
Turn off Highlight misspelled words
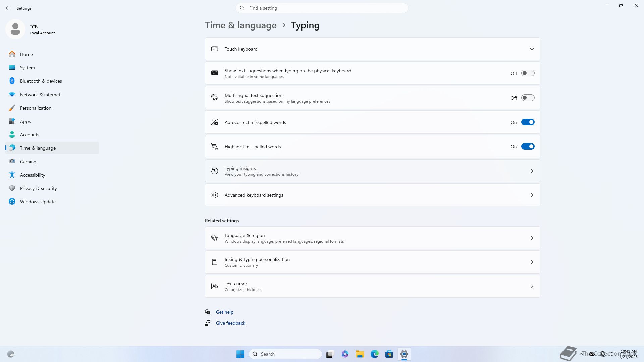point(528,146)
